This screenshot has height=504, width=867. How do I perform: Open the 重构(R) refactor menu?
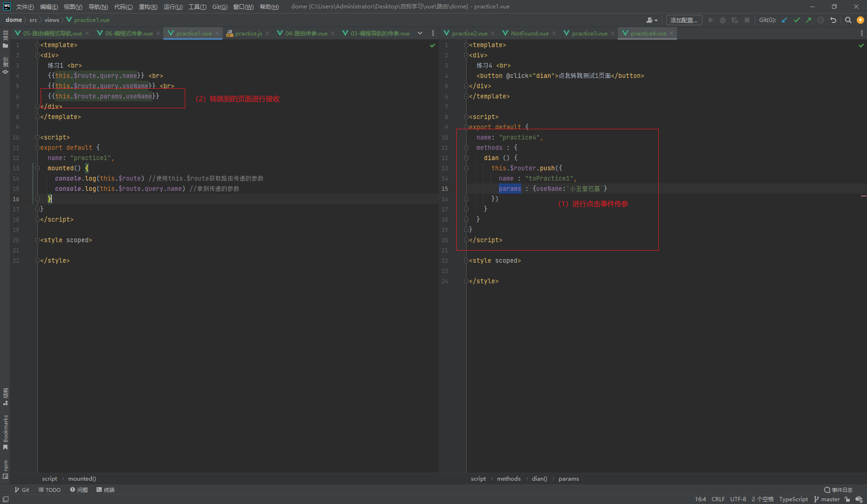click(148, 7)
